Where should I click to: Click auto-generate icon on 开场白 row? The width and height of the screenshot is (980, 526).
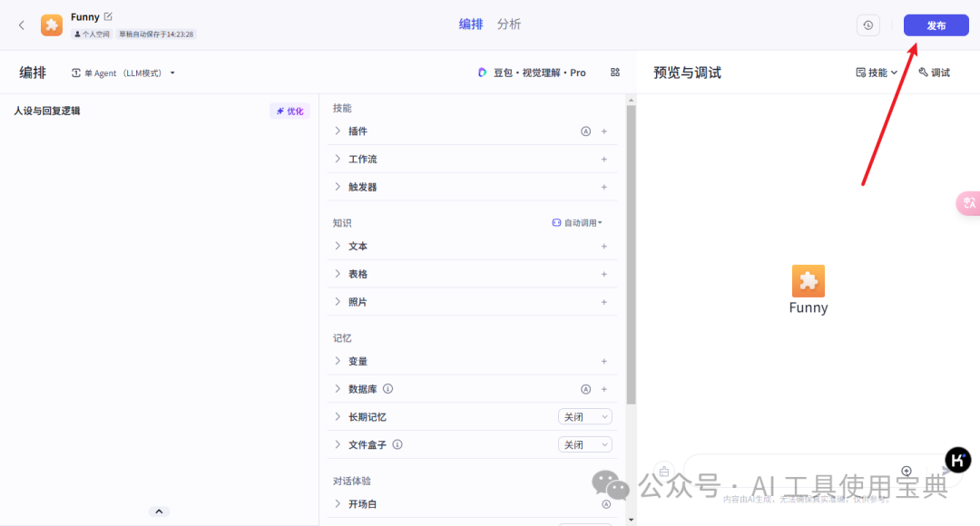tap(606, 504)
